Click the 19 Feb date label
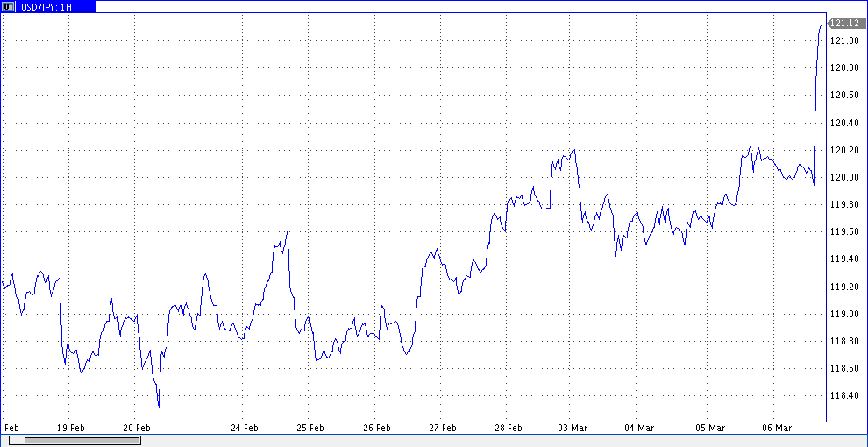Viewport: 868px width, 447px height. tap(70, 428)
